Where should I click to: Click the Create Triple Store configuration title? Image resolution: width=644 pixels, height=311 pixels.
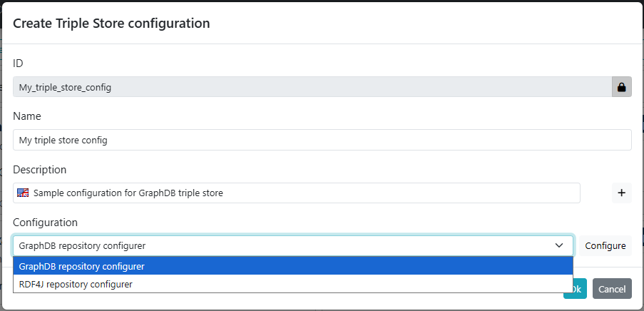point(111,23)
